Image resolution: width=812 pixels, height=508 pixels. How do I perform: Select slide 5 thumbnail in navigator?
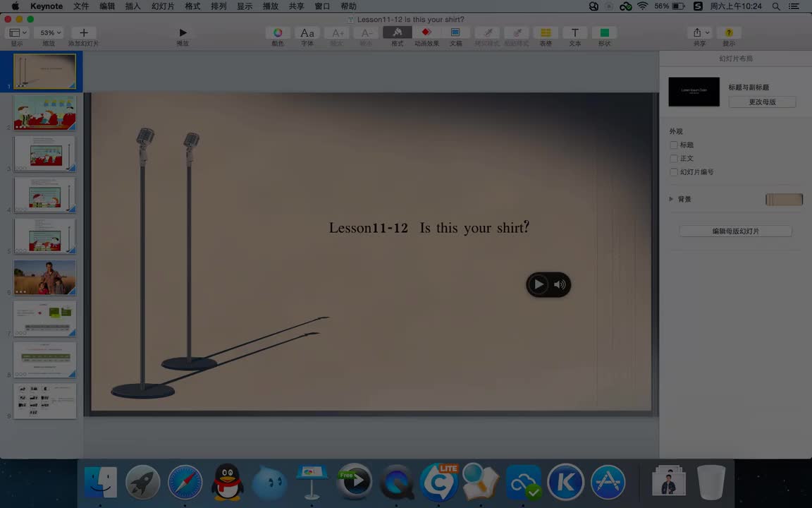coord(44,236)
